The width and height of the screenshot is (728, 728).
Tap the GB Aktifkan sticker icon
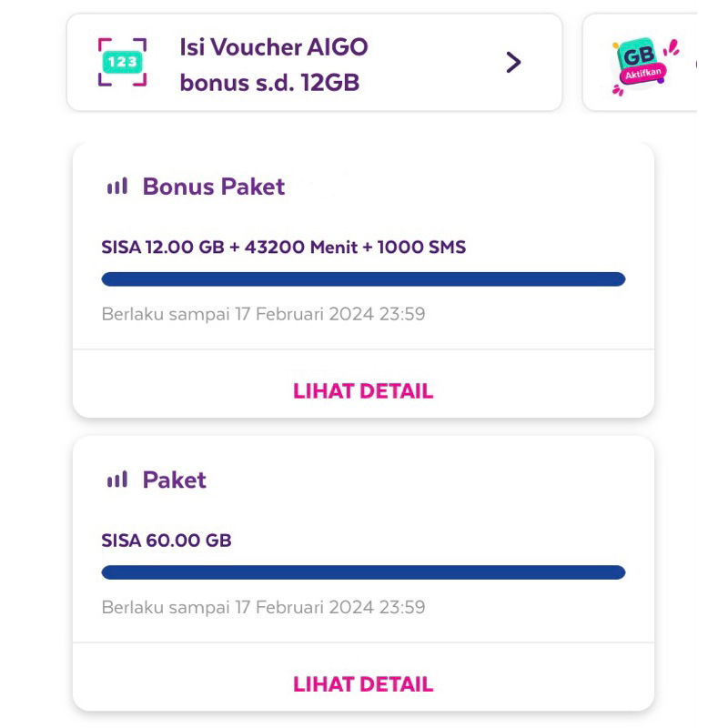click(641, 61)
